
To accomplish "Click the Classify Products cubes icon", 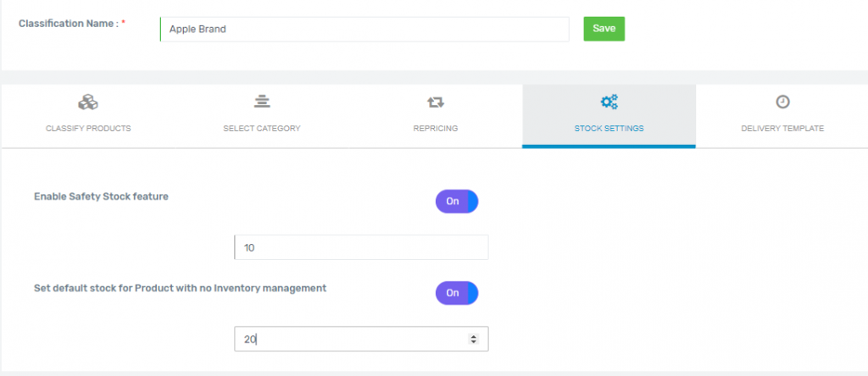I will (87, 102).
